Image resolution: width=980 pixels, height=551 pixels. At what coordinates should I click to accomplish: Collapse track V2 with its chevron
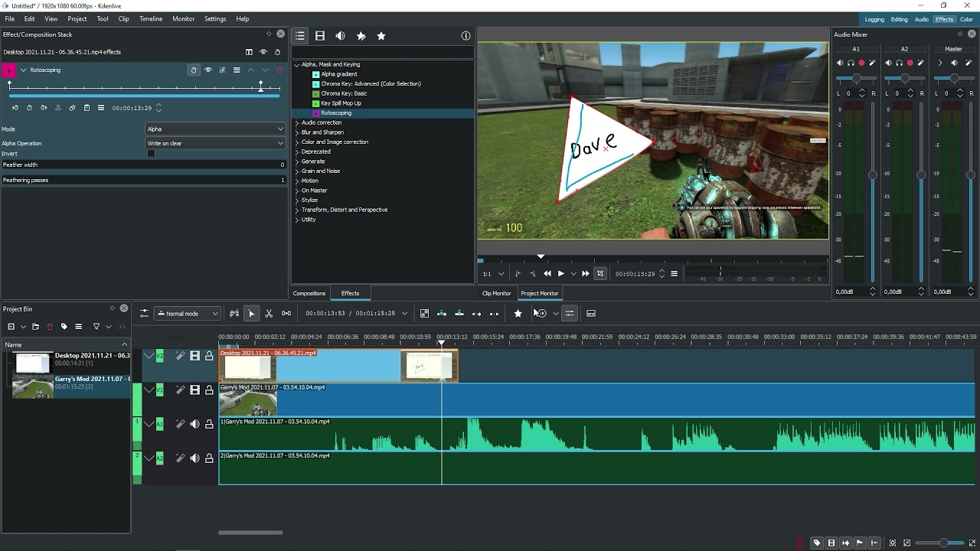pos(149,356)
